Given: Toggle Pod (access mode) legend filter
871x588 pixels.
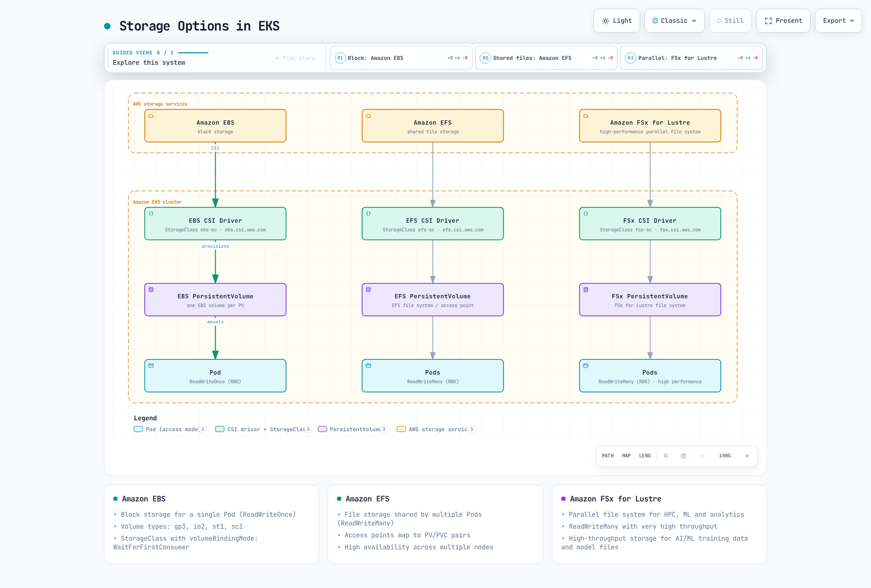Looking at the screenshot, I should [x=170, y=429].
